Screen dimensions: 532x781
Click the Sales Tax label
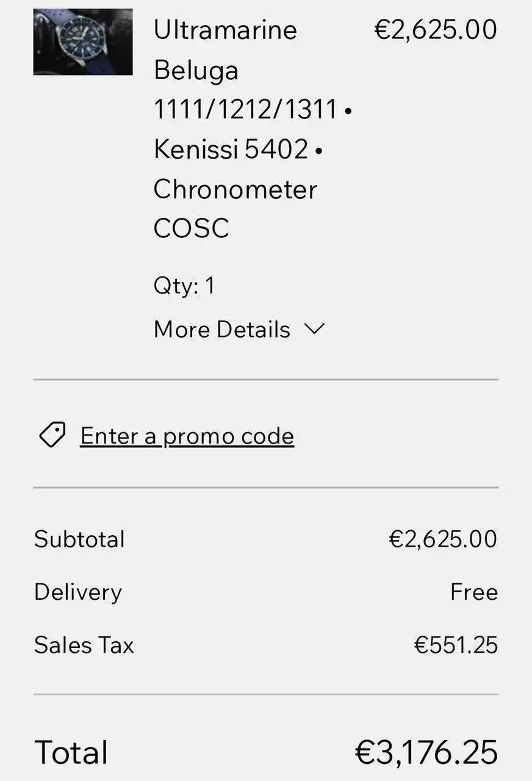click(x=84, y=645)
